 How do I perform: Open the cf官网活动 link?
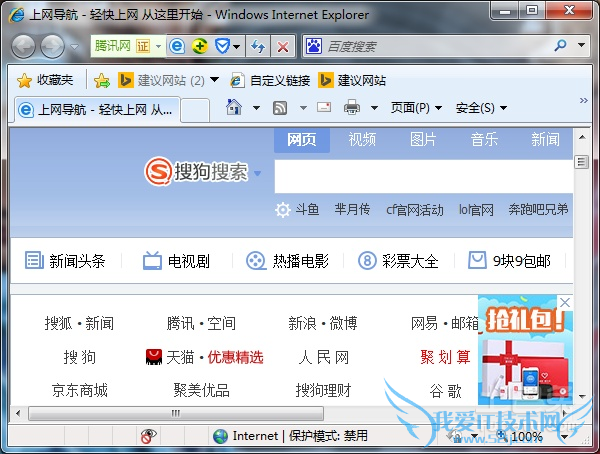coord(415,210)
